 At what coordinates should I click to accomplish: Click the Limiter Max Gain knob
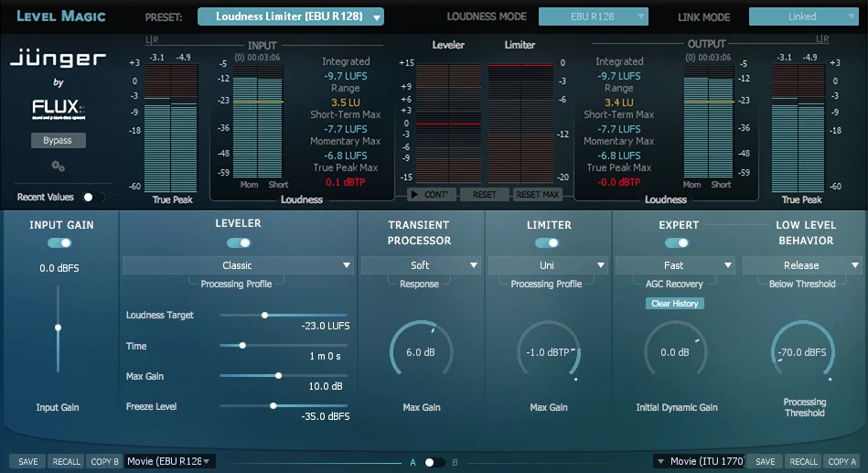(x=548, y=352)
